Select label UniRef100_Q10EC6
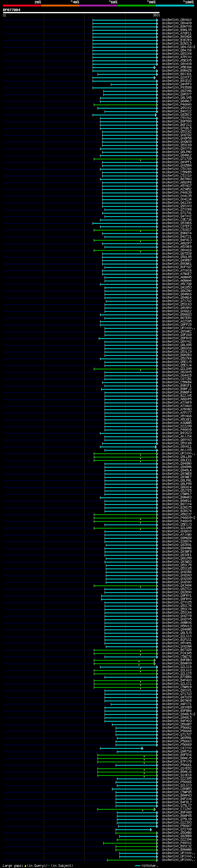The image size is (197, 868). 177,775
